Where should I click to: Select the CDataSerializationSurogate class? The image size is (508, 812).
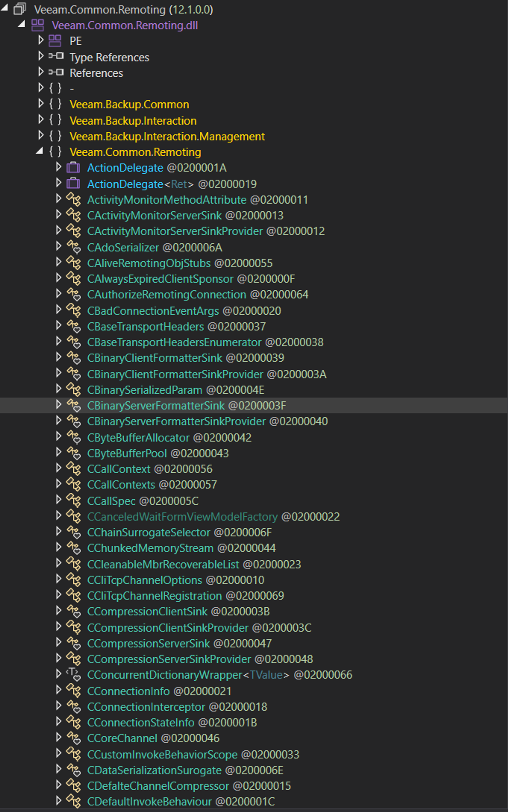pos(154,770)
